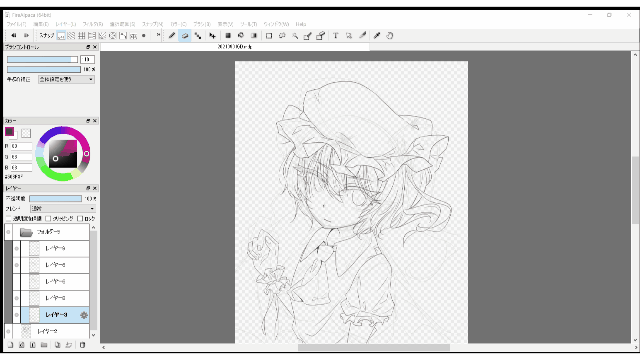This screenshot has height=360, width=640.
Task: Hide the レイヤー2 layer below the folder
Action: pyautogui.click(x=8, y=331)
